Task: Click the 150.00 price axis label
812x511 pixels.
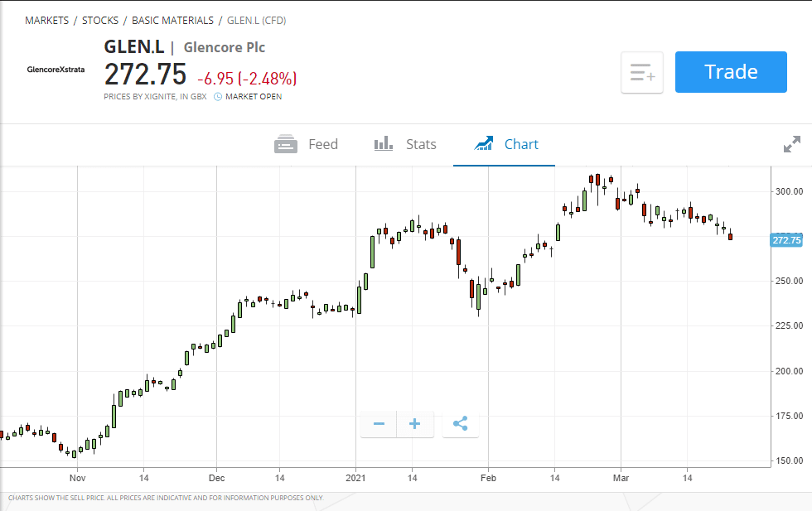Action: 789,460
